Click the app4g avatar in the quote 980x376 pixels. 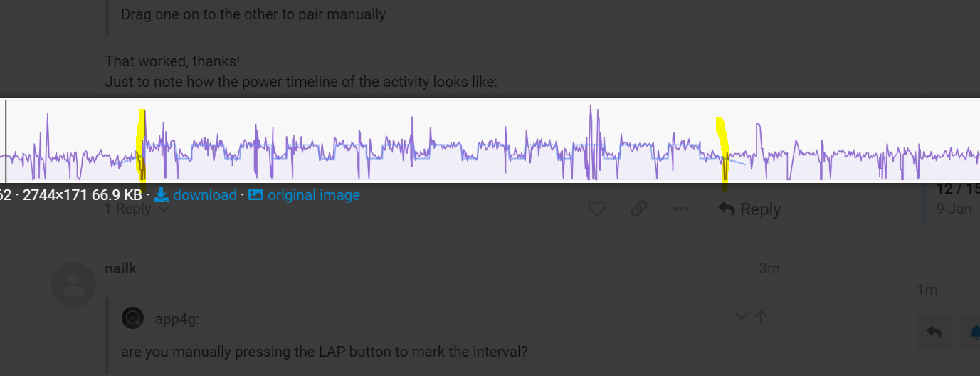click(133, 318)
